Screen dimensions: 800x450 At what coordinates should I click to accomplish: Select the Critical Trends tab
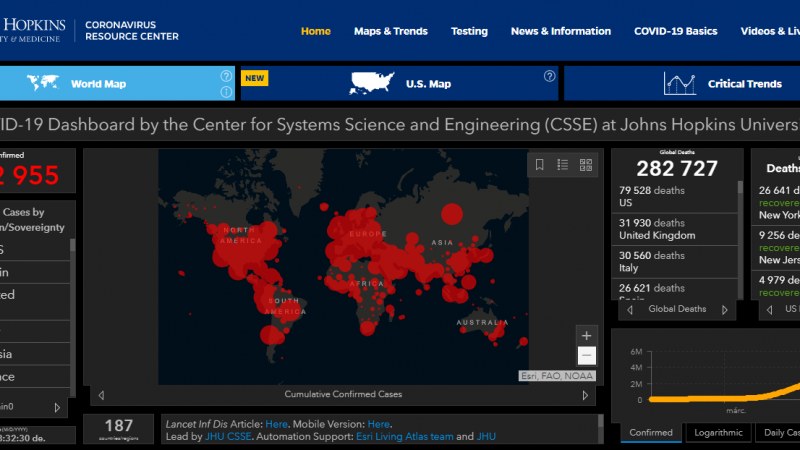(x=682, y=83)
